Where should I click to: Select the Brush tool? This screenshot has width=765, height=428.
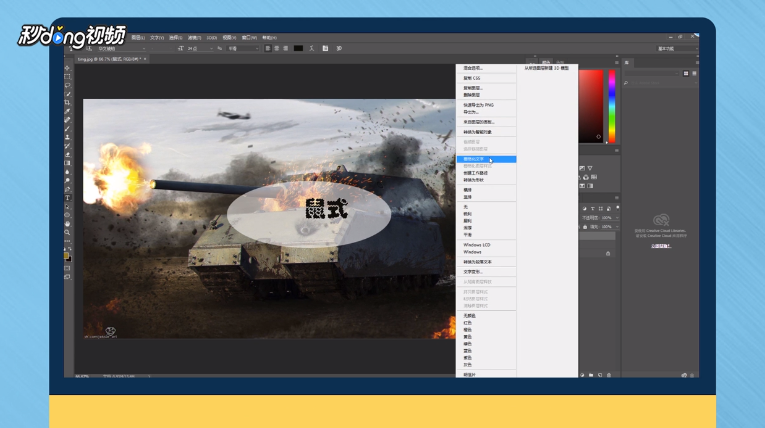point(67,129)
